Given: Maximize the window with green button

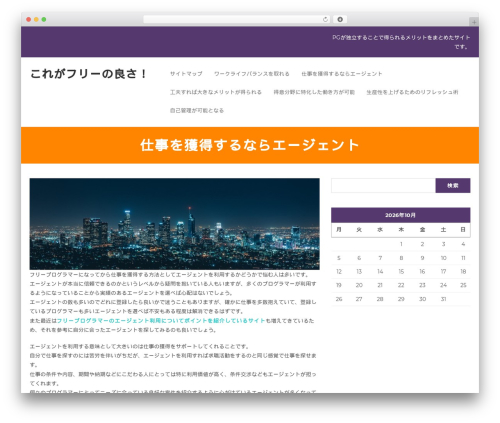Looking at the screenshot, I should point(44,20).
